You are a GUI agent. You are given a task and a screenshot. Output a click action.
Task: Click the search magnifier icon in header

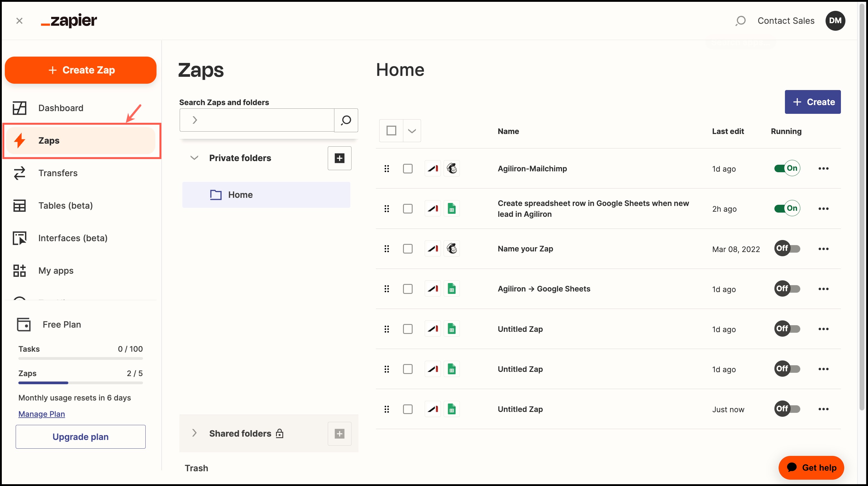[x=740, y=21]
